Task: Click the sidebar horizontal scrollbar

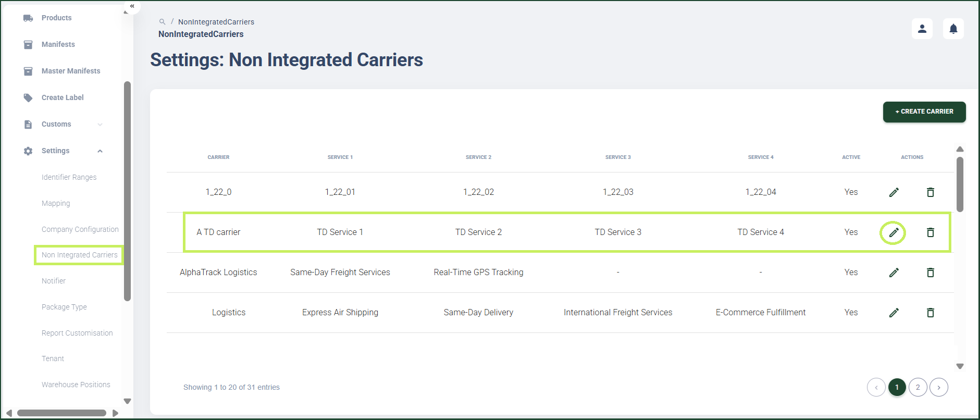Action: 61,413
